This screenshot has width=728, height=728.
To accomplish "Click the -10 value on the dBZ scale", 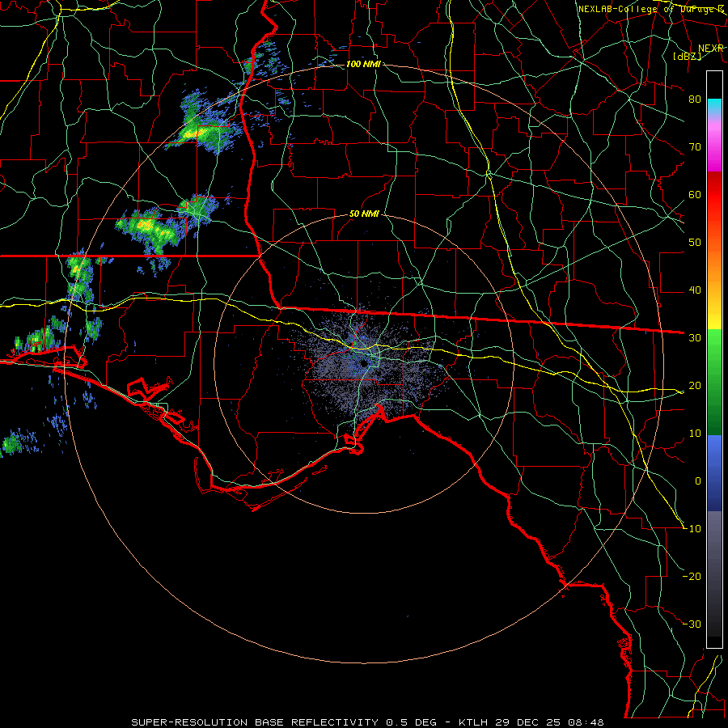I will click(692, 529).
